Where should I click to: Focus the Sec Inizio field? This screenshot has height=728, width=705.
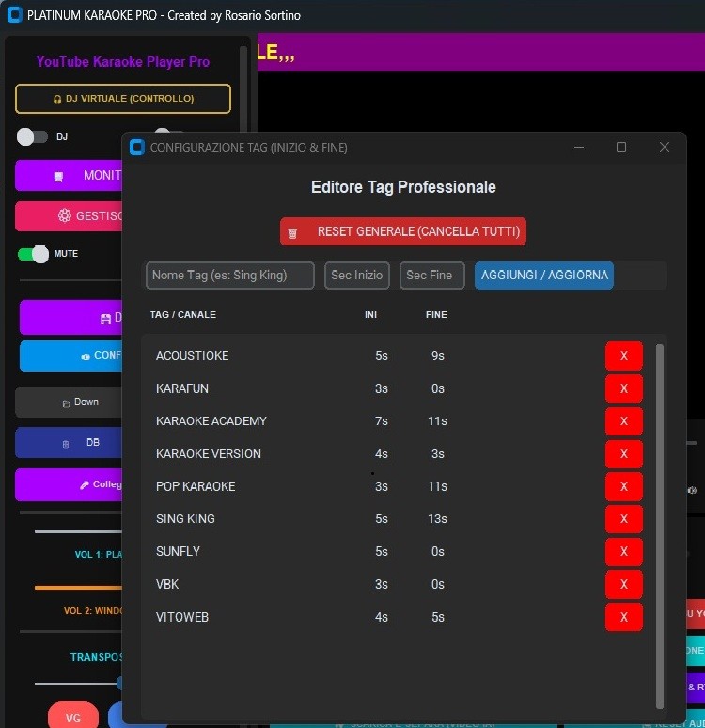(x=356, y=276)
